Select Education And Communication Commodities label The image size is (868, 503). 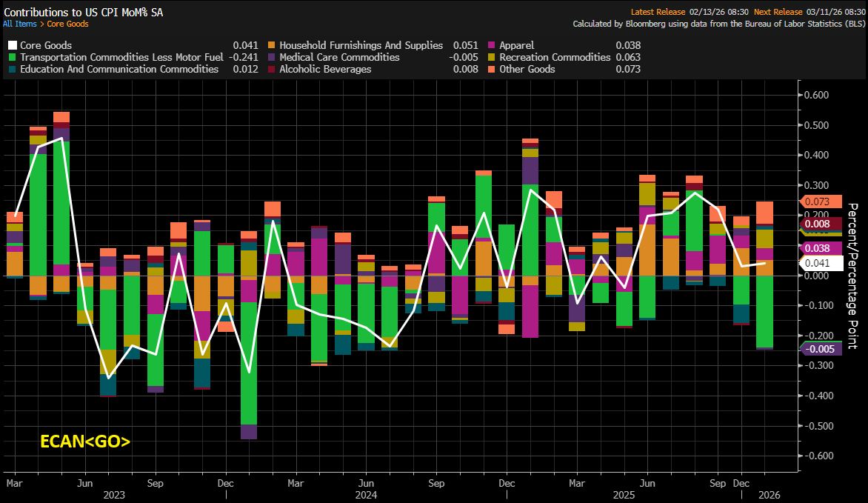pyautogui.click(x=119, y=69)
